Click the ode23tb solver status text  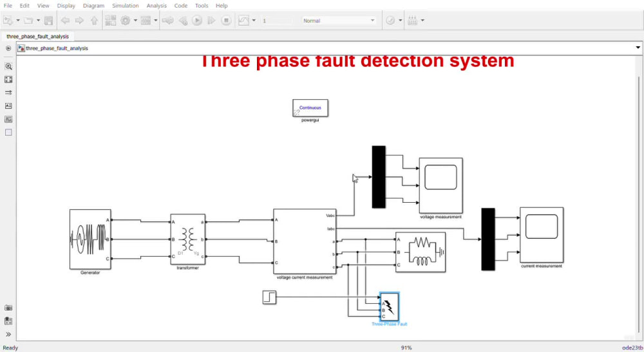click(x=632, y=347)
